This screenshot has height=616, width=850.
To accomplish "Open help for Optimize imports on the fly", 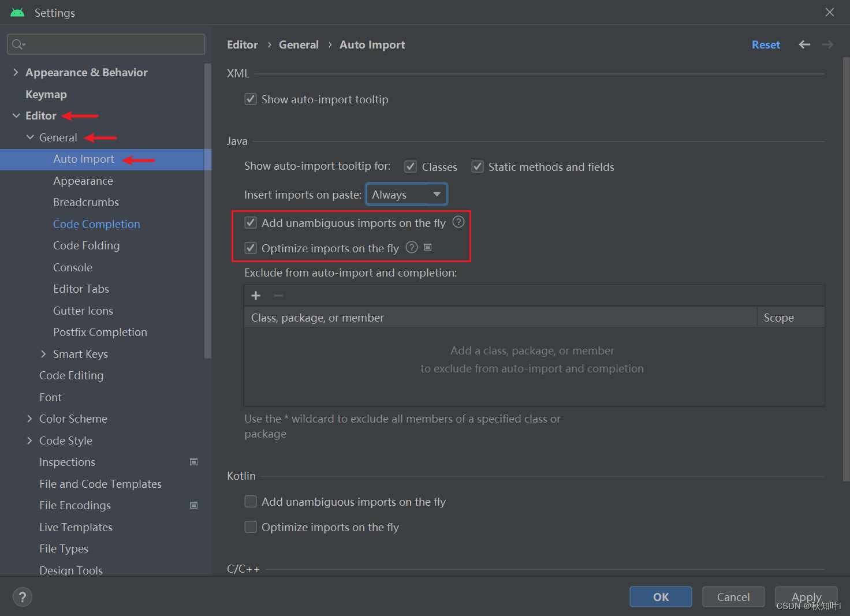I will coord(412,248).
